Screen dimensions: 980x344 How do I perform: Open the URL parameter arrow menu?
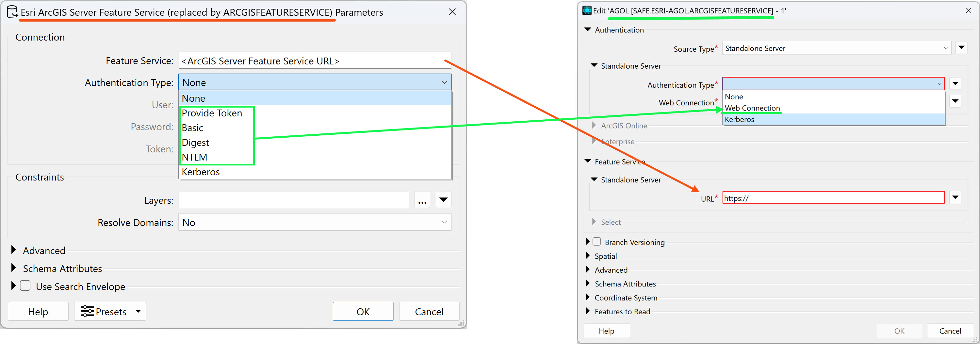[955, 197]
